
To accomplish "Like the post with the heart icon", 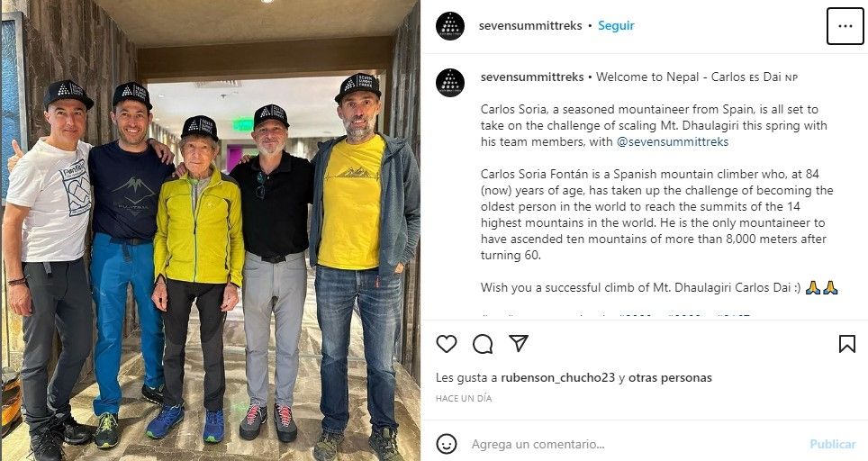I will (447, 344).
